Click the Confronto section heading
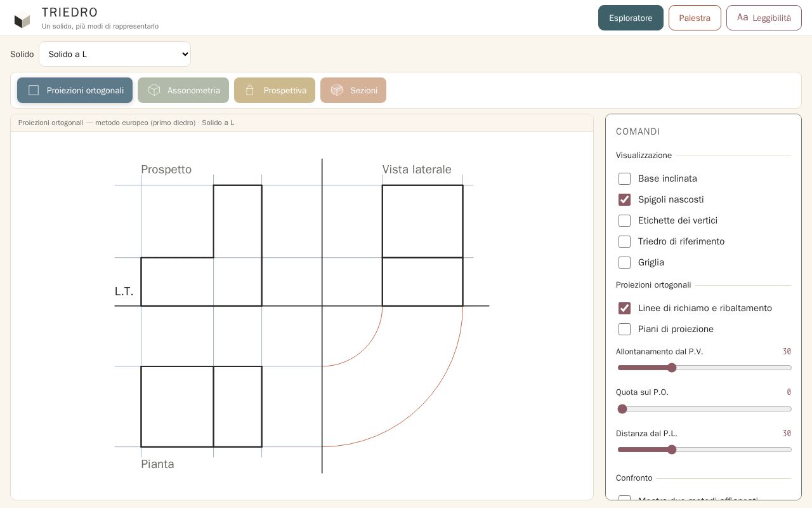The image size is (812, 508). 634,478
